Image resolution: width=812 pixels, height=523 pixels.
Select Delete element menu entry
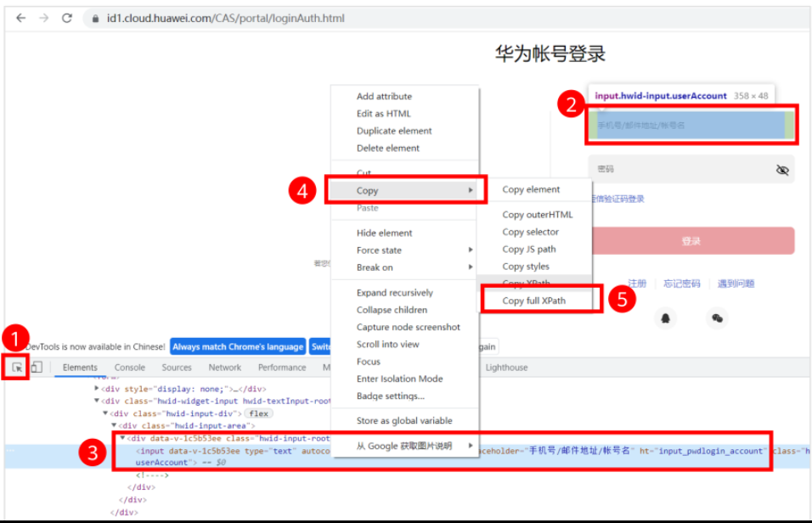click(x=388, y=148)
